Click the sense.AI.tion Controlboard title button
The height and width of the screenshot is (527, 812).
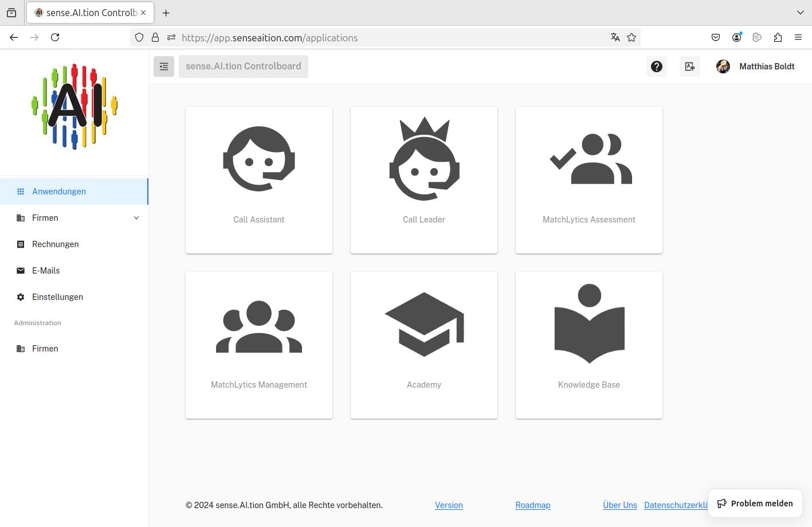(244, 67)
